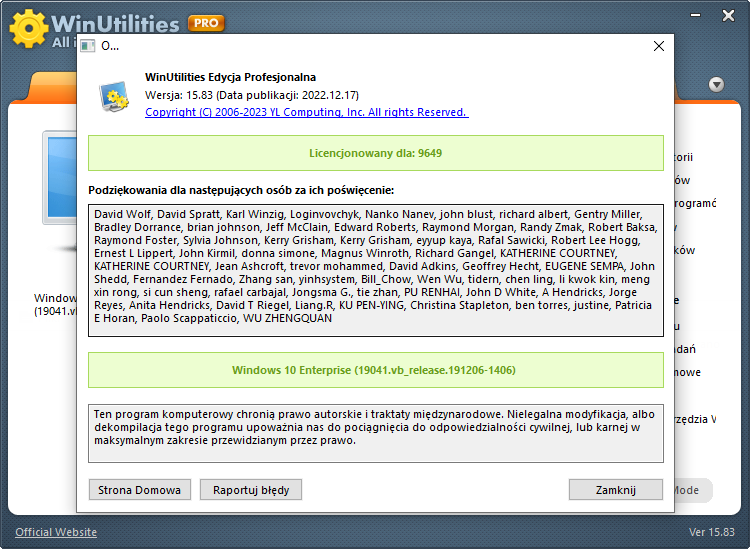The image size is (750, 549).
Task: Click inside the copyright notice text box
Action: (x=375, y=433)
